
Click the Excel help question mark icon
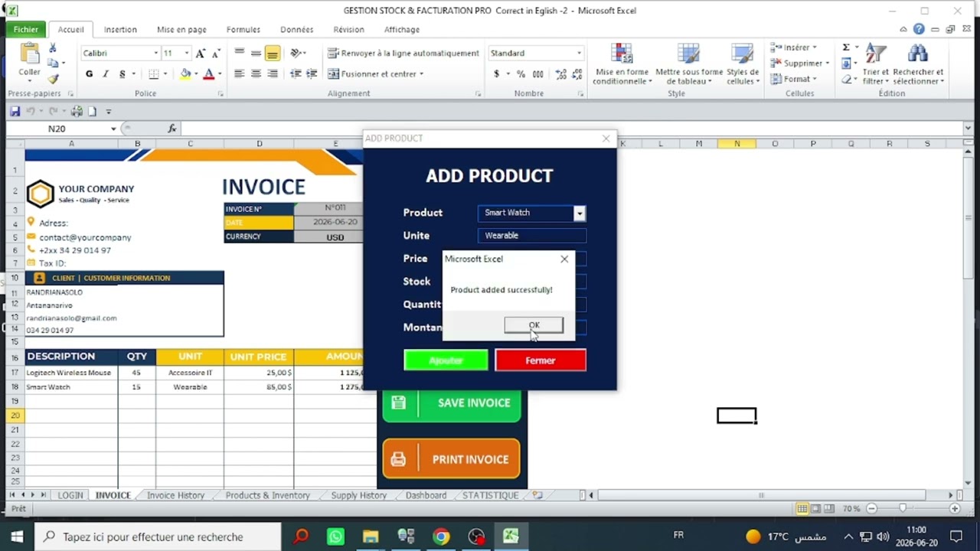919,29
